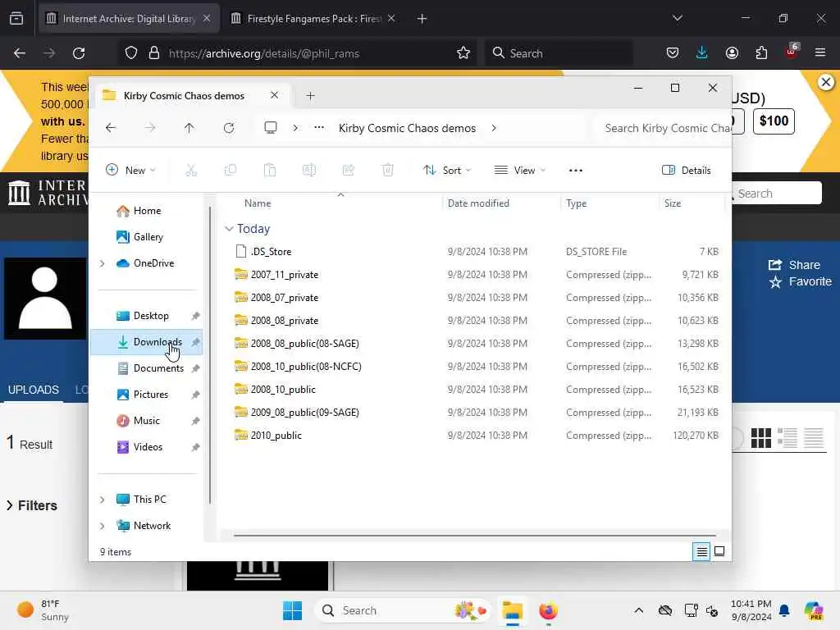Click the Windows Start button

pos(292,610)
